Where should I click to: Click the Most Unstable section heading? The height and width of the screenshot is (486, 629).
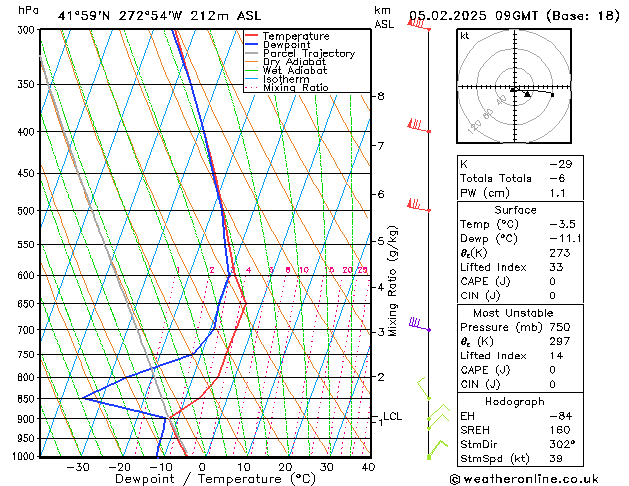[513, 313]
